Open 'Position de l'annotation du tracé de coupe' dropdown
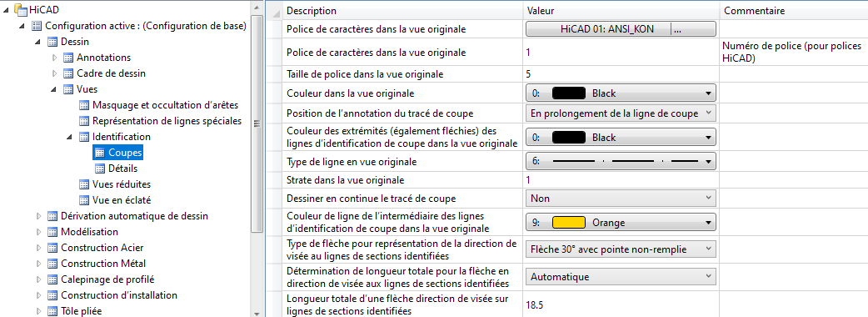The image size is (868, 317). [x=620, y=113]
